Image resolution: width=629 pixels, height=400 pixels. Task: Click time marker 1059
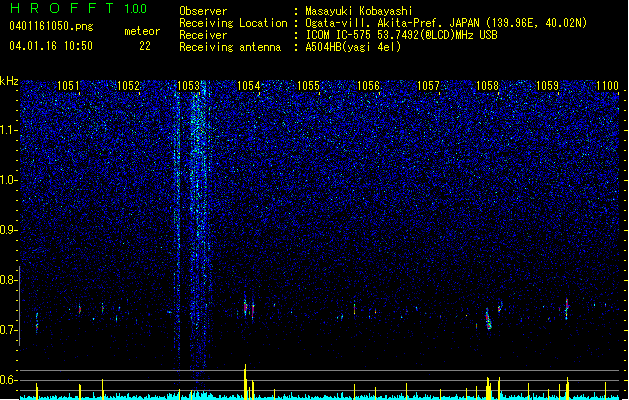tap(548, 86)
